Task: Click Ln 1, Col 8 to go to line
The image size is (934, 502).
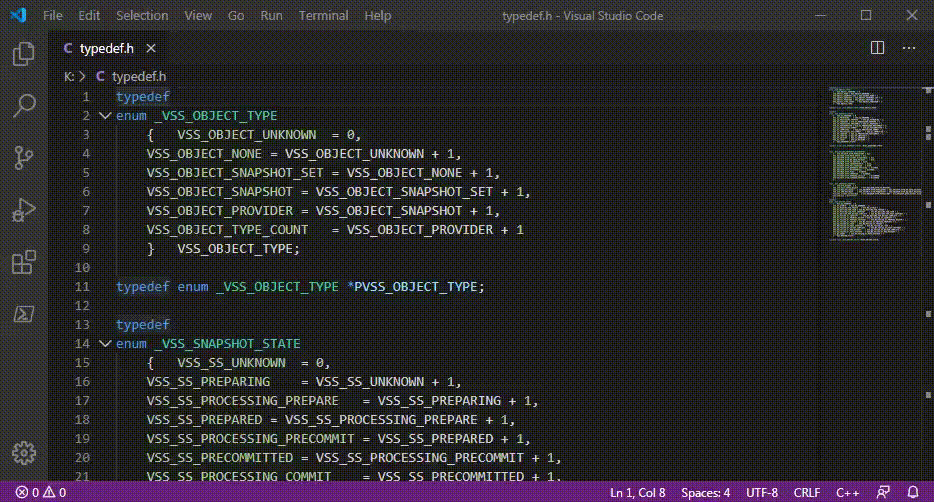Action: pyautogui.click(x=637, y=492)
